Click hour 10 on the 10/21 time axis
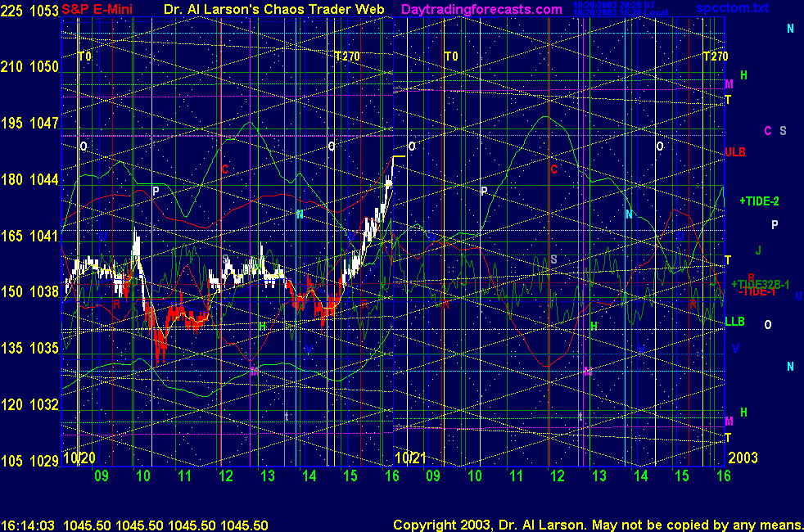Screen dimensions: 804x532 click(x=475, y=476)
